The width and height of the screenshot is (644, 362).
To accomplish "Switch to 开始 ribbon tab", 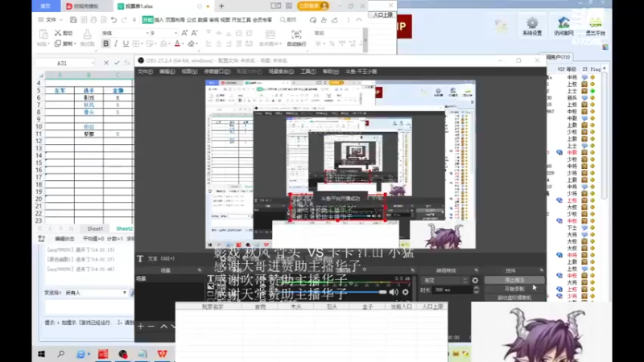I will 147,19.
